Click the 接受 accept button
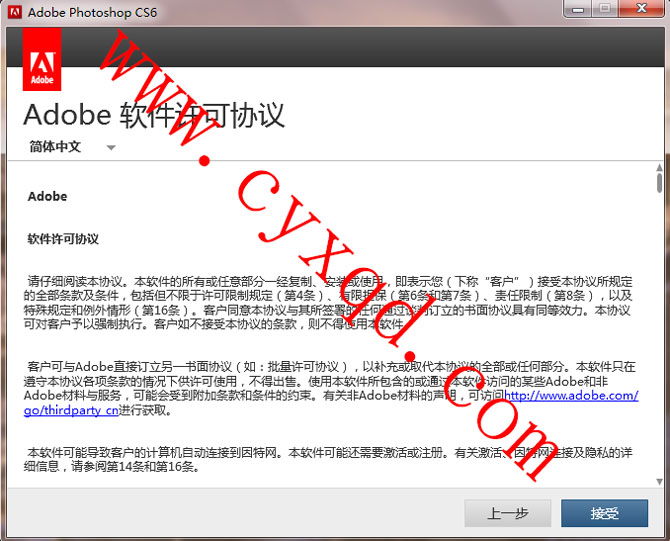Viewport: 670px width, 541px height. tap(604, 513)
